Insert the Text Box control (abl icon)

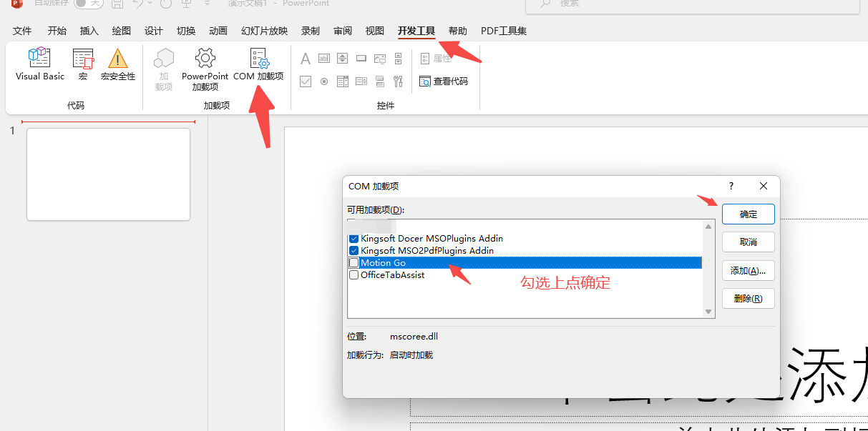(324, 59)
